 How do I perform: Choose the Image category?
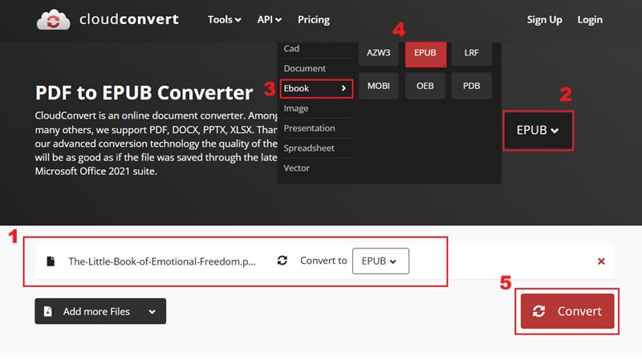(x=296, y=108)
